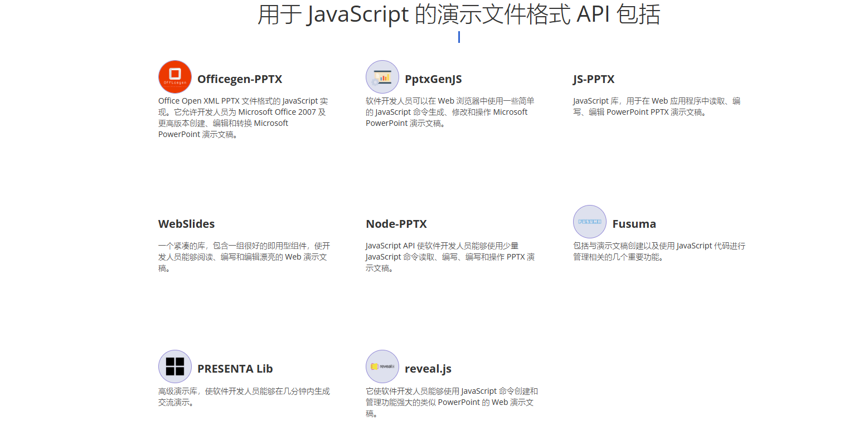The width and height of the screenshot is (868, 435).
Task: Click the Fusuma description starting "包括与演示文稿创建"
Action: click(659, 251)
